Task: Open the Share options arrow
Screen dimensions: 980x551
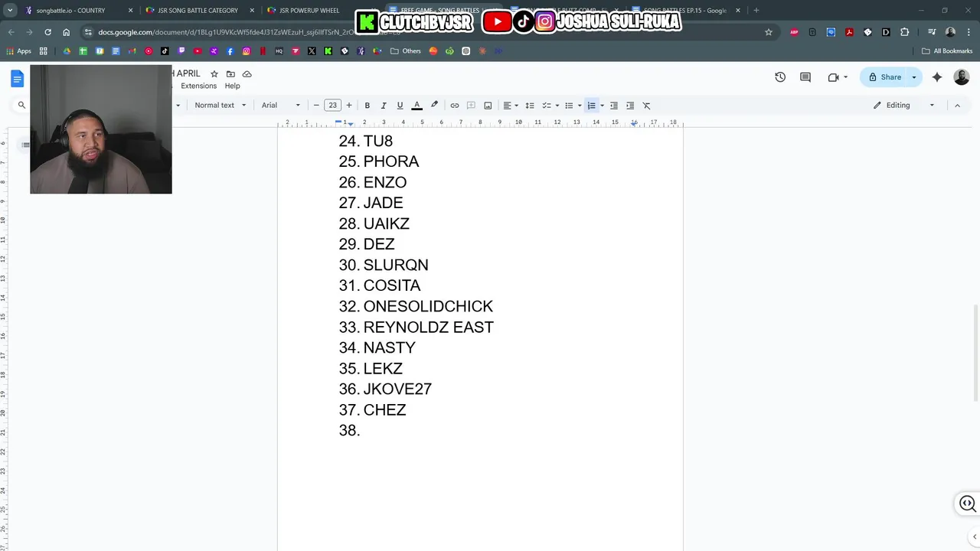Action: click(x=913, y=77)
